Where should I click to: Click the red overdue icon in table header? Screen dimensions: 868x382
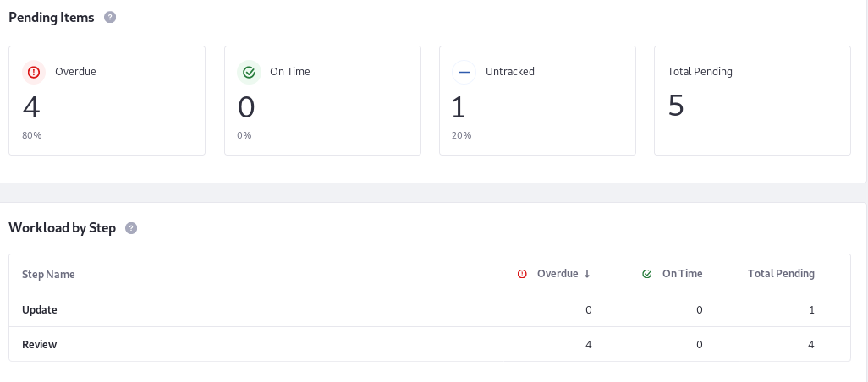(522, 274)
